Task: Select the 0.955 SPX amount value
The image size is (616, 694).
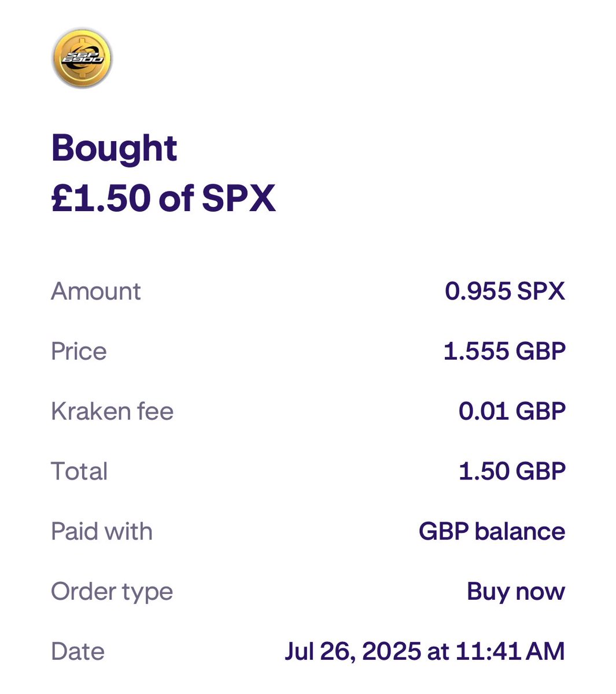Action: (504, 291)
